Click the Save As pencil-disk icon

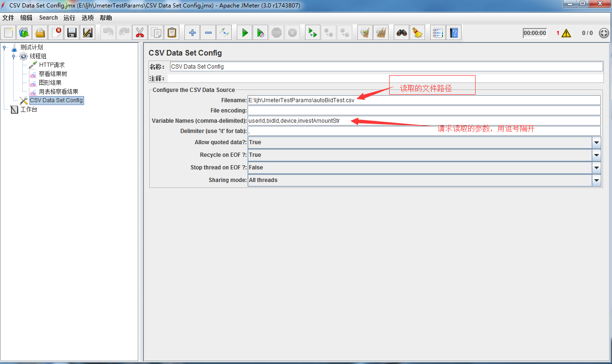pyautogui.click(x=87, y=33)
